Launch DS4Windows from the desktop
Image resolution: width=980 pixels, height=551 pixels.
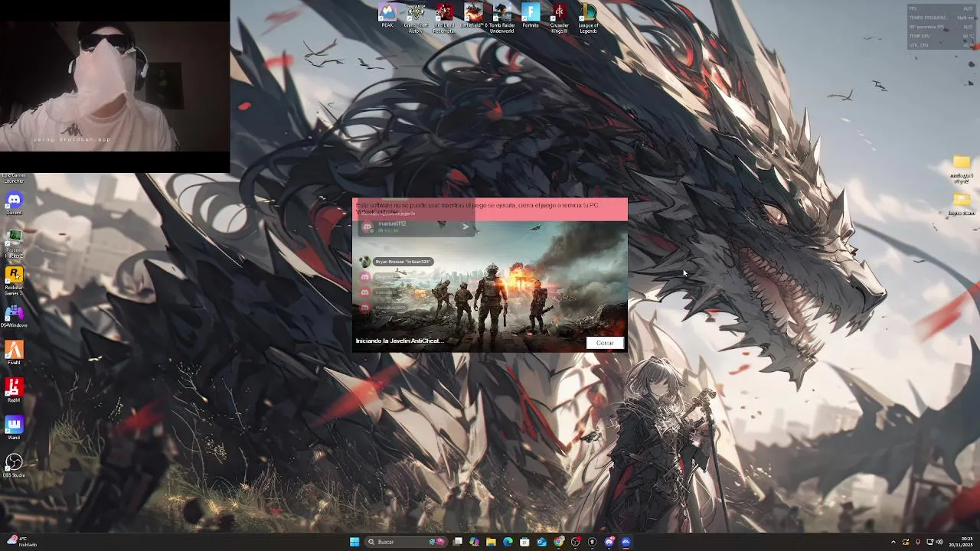pos(14,317)
